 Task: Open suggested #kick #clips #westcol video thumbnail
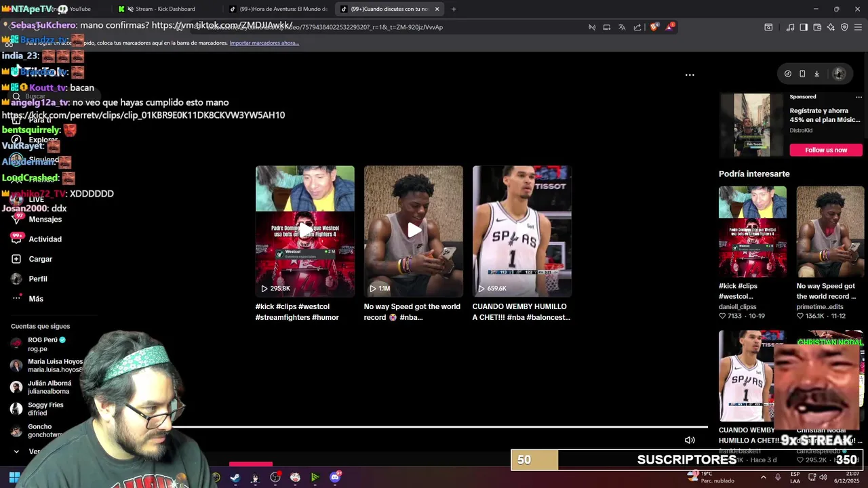[753, 231]
